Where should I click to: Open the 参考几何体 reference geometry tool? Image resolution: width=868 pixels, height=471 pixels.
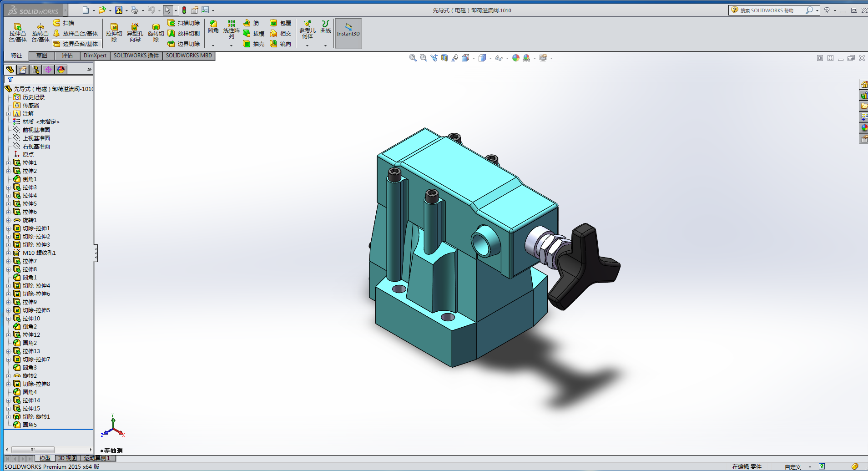308,29
